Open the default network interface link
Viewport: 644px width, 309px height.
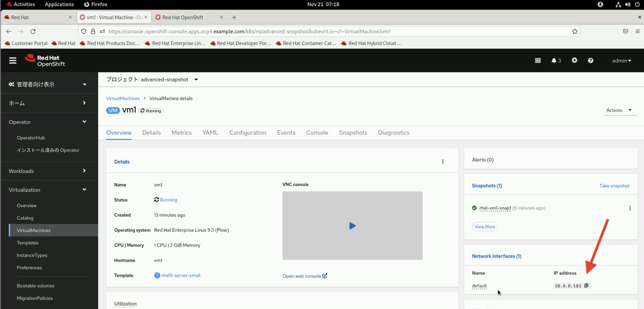pos(479,286)
